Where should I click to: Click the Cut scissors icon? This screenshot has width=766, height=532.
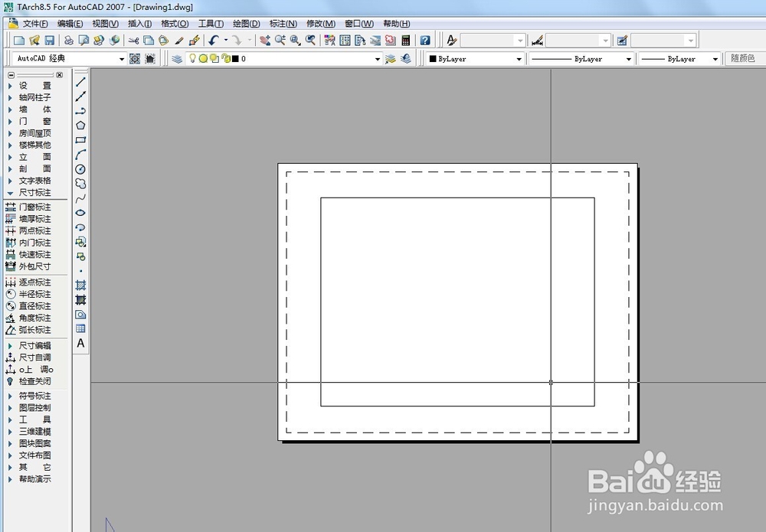[133, 40]
